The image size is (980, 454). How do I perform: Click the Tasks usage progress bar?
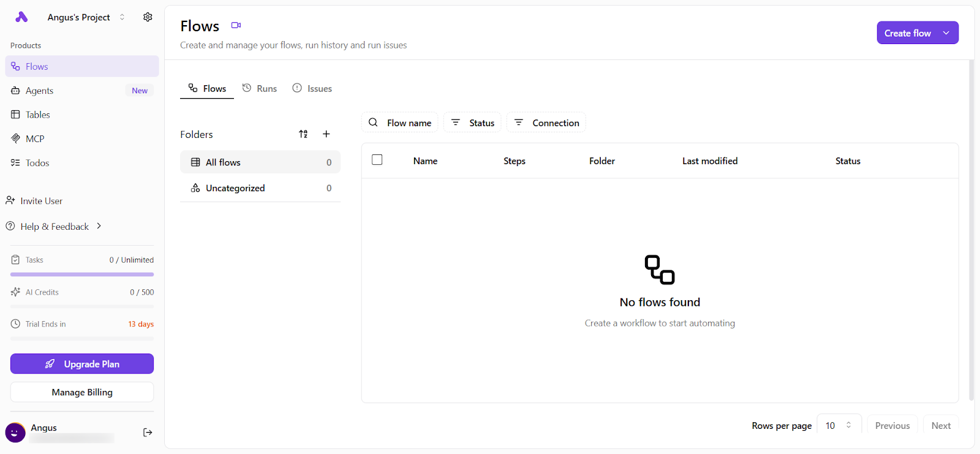click(x=82, y=274)
